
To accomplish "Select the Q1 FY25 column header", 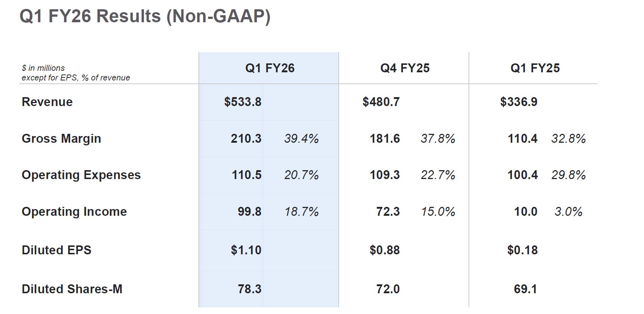I will pyautogui.click(x=535, y=68).
